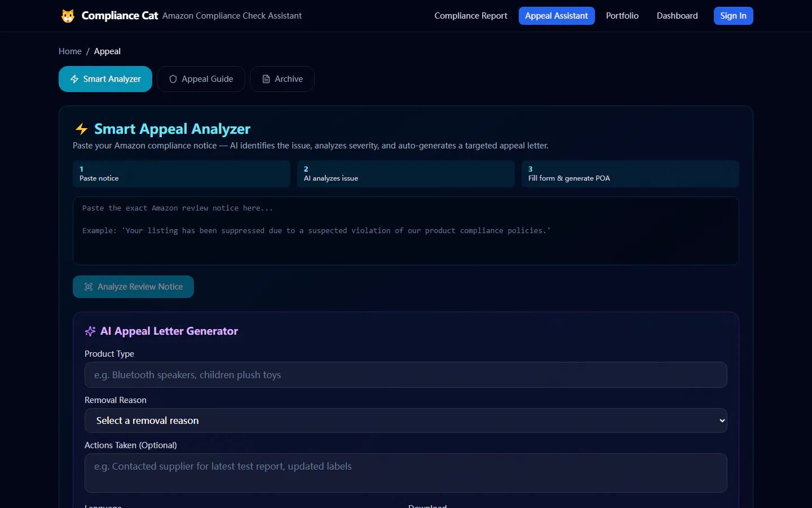Screen dimensions: 812x508
Task: Select Appeal Assistant in the top navigation
Action: click(x=557, y=16)
